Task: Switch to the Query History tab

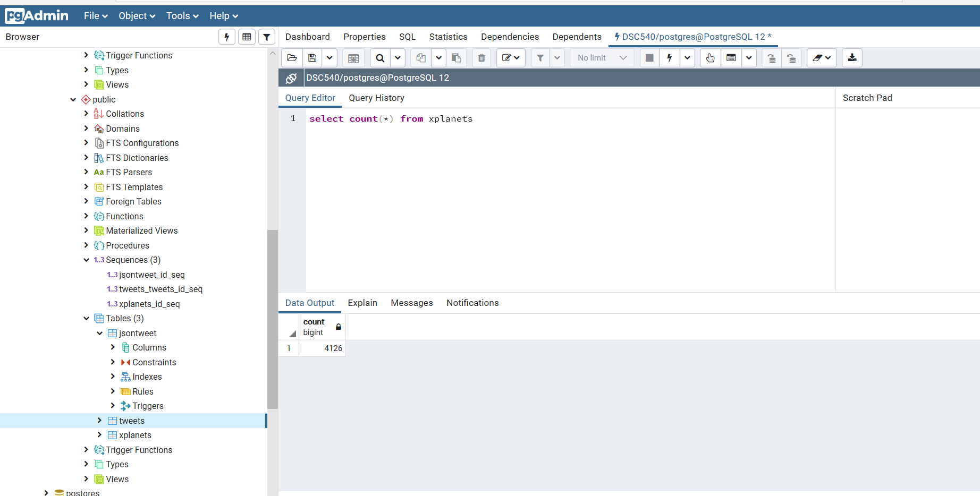Action: (x=376, y=98)
